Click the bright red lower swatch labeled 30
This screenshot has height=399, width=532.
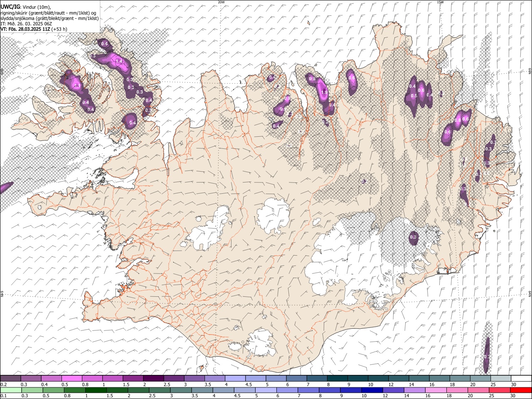pos(520,390)
